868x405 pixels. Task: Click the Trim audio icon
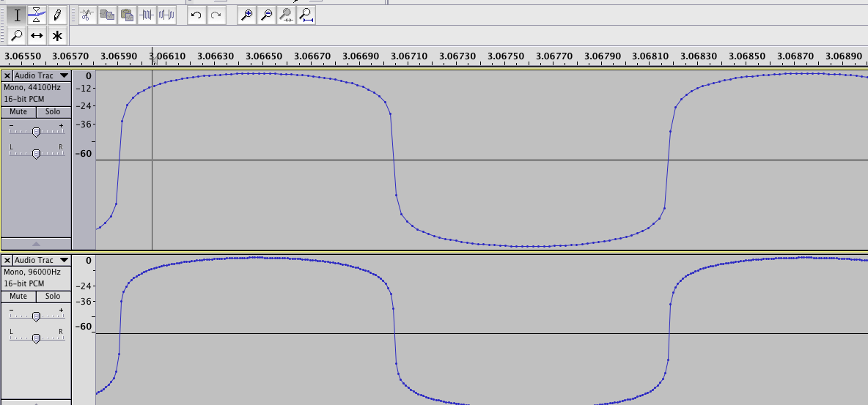pyautogui.click(x=147, y=15)
